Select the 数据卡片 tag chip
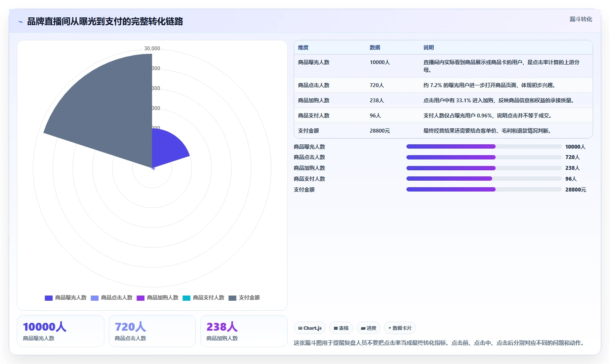The image size is (610, 364). (x=399, y=328)
